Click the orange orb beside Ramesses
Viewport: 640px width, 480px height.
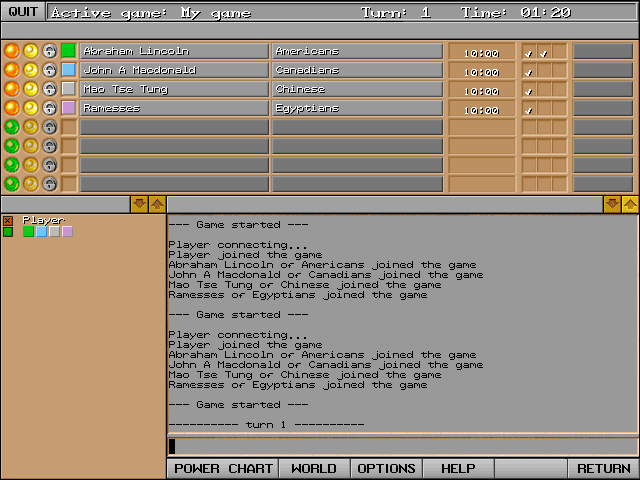(11, 108)
